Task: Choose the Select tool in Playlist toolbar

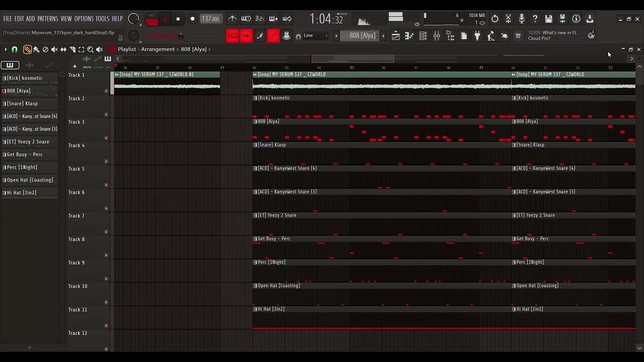Action: pyautogui.click(x=82, y=49)
